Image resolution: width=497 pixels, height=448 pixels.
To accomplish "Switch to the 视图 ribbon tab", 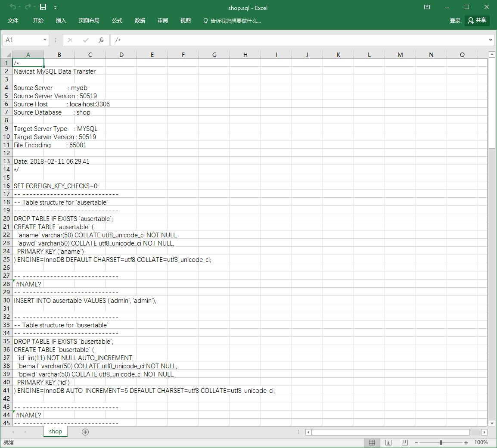I will click(186, 21).
